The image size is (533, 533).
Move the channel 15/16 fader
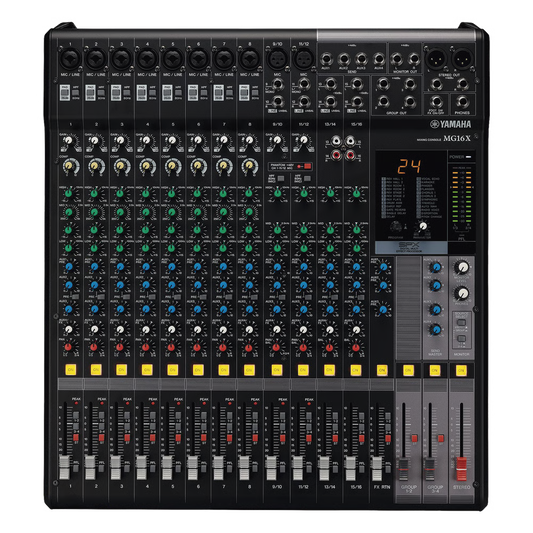click(x=350, y=467)
